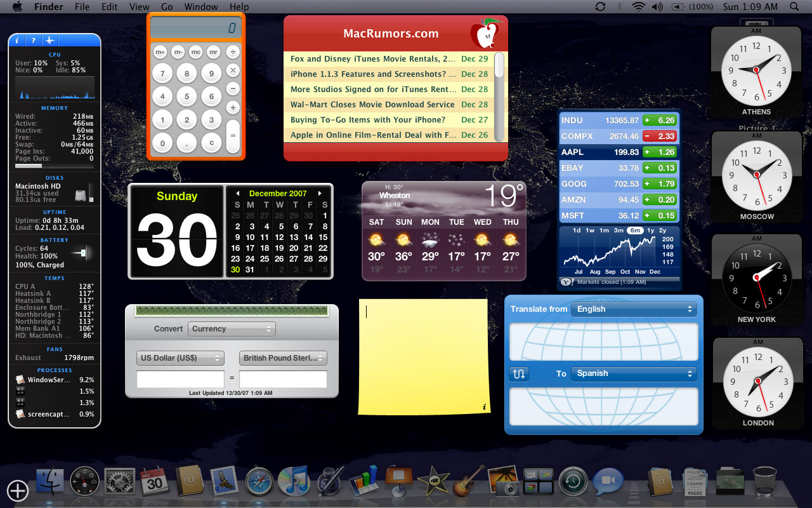Click the Athens clock widget
This screenshot has height=508, width=812.
point(756,72)
